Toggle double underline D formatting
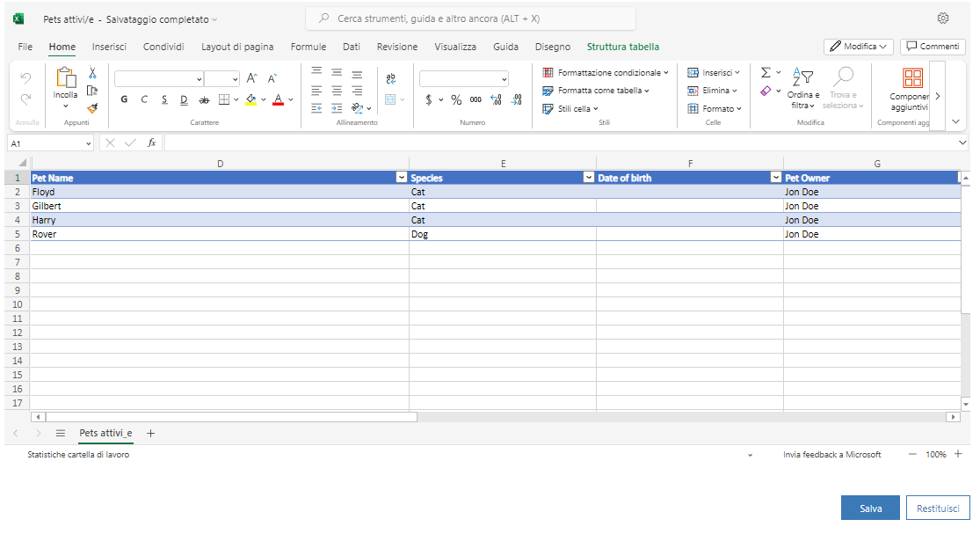 184,99
